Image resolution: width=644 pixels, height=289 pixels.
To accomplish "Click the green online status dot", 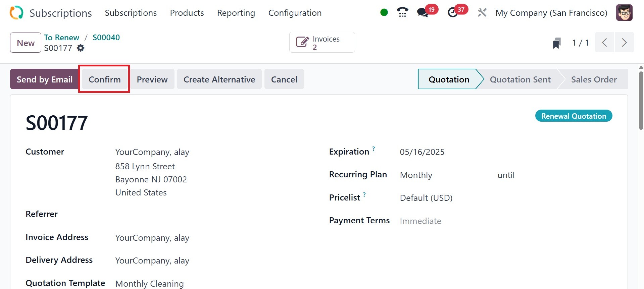I will click(384, 13).
